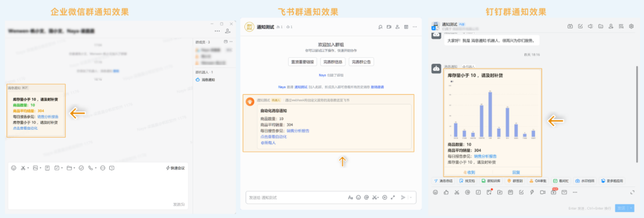Open the emoji icon in the Feishu input box

(x=358, y=198)
